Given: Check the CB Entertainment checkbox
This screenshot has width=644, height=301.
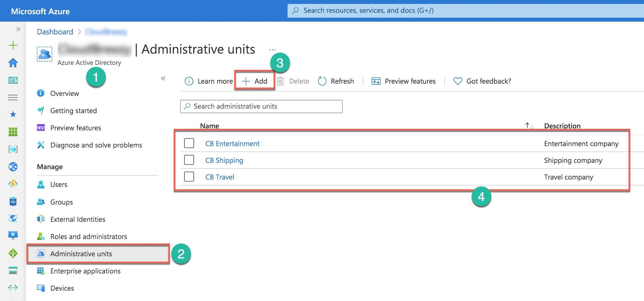Looking at the screenshot, I should click(x=189, y=143).
